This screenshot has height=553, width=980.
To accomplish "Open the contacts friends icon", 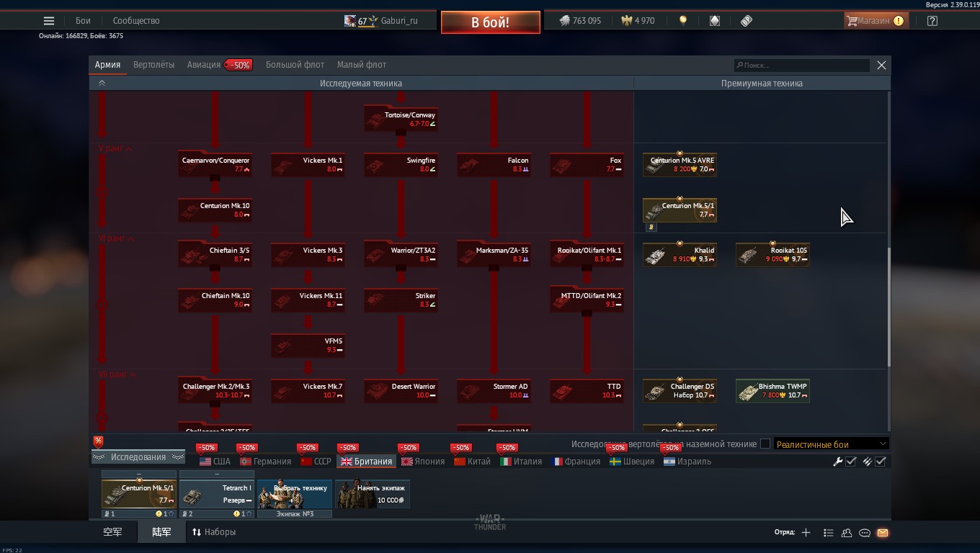I will [x=847, y=533].
